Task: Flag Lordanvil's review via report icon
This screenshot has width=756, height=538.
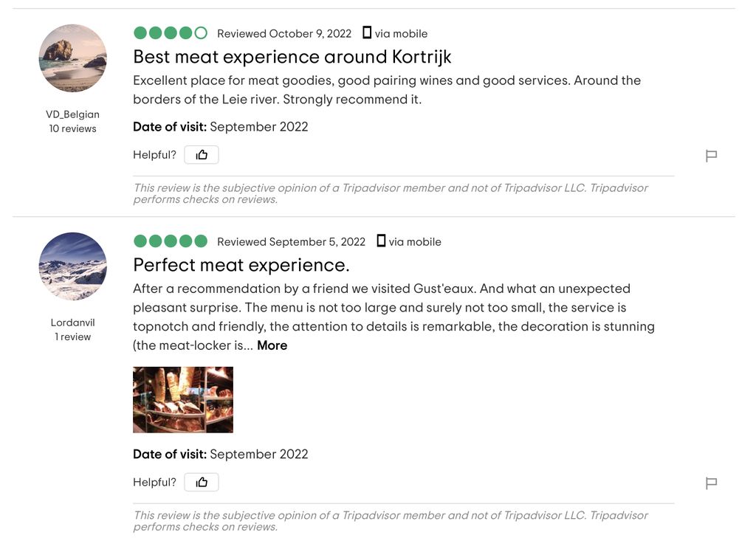Action: coord(711,483)
